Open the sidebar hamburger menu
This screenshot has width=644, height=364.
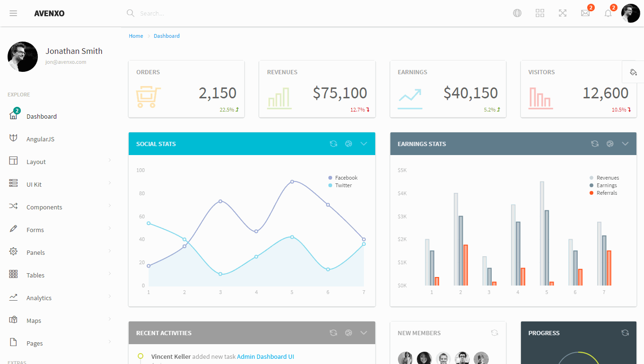13,13
